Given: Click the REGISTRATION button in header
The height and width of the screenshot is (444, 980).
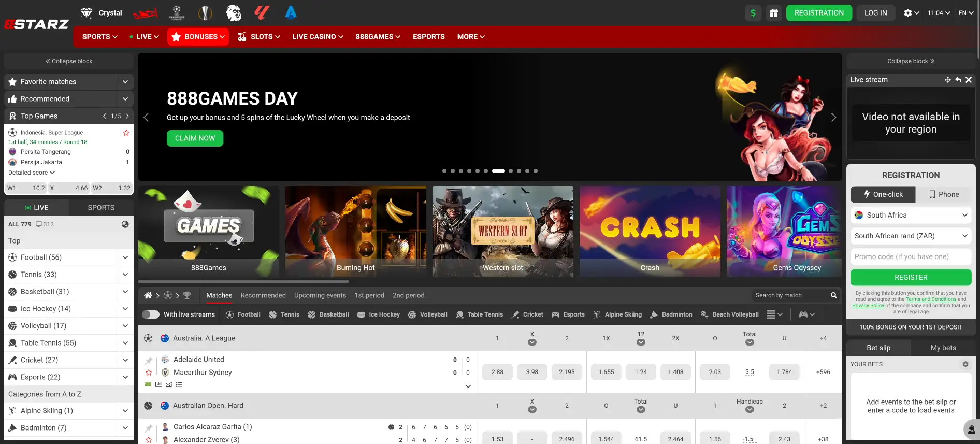Looking at the screenshot, I should [819, 13].
